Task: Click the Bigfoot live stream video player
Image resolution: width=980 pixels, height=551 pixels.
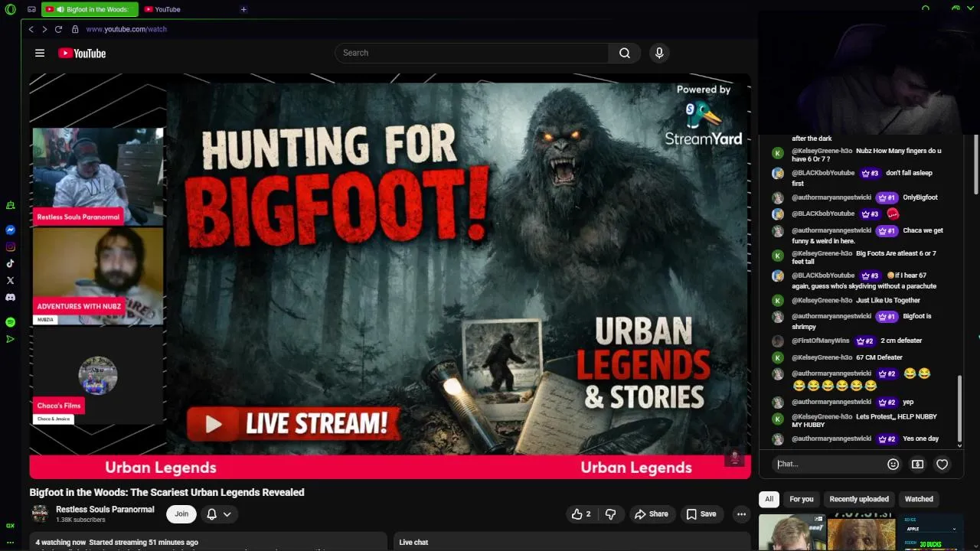Action: click(390, 276)
